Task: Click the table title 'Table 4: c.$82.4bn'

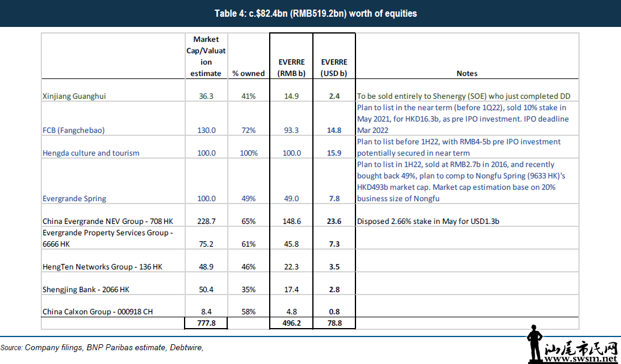Action: pos(316,13)
